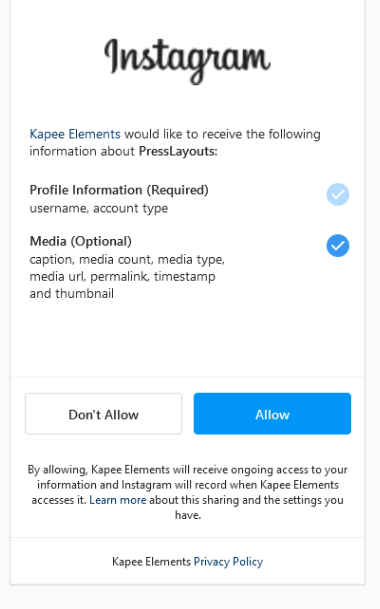Open the Privacy Policy link
This screenshot has width=380, height=609.
click(228, 562)
